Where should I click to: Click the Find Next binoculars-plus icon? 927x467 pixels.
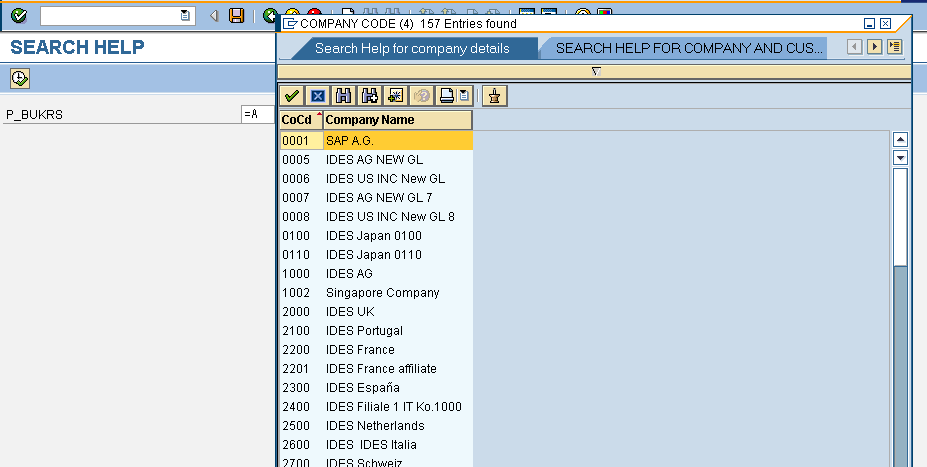click(x=369, y=96)
